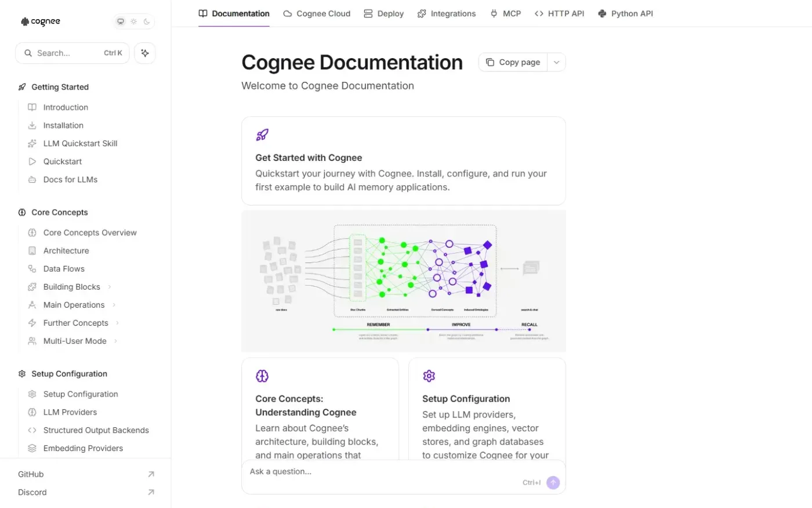Click Further Concepts lightning icon

[x=32, y=323]
